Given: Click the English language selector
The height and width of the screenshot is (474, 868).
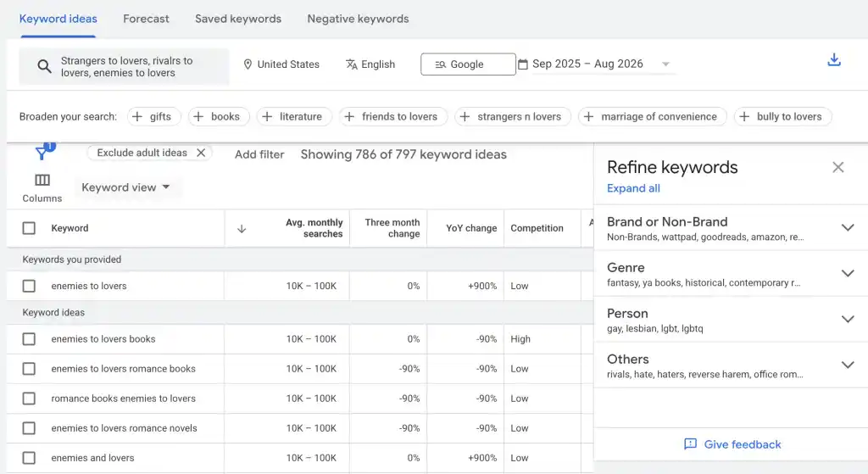Looking at the screenshot, I should coord(370,64).
